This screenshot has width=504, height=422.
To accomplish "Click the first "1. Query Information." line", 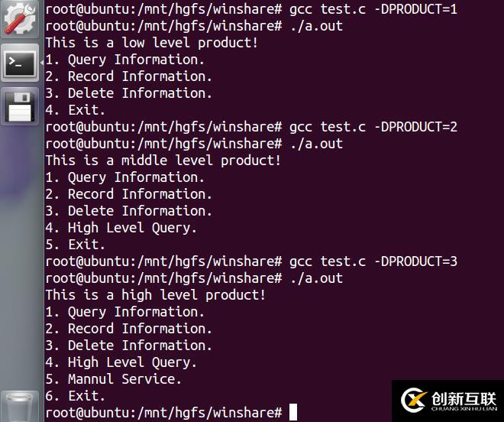I will 124,60.
